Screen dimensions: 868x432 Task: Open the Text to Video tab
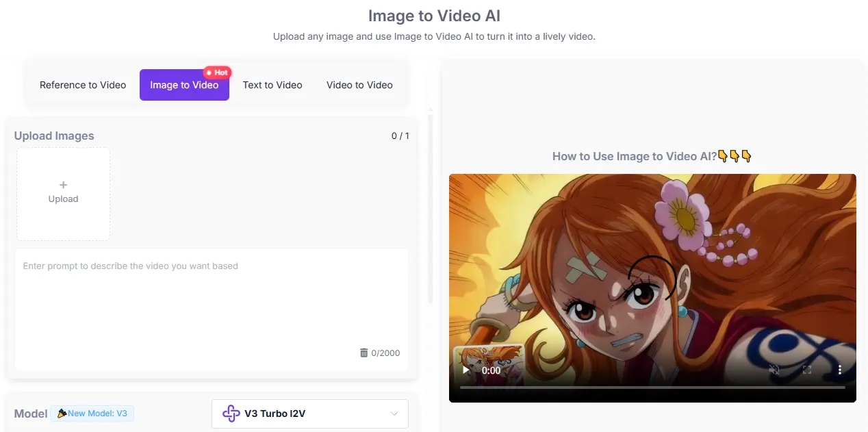pos(272,85)
